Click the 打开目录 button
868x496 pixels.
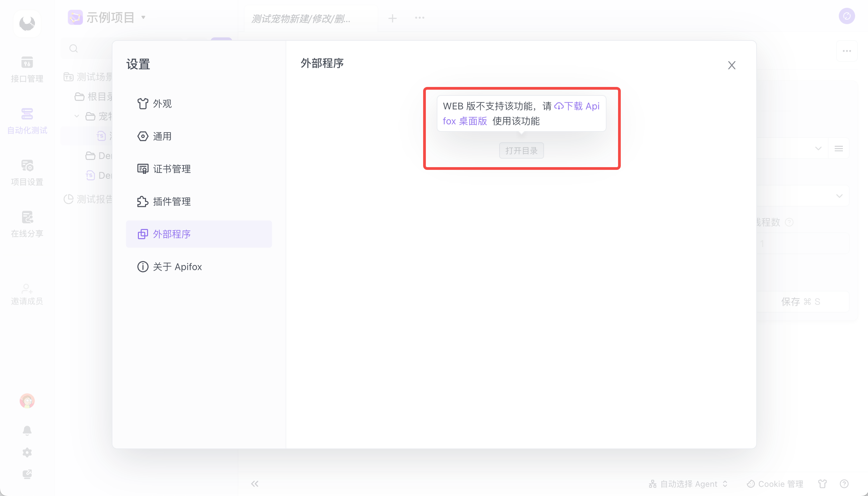(521, 150)
